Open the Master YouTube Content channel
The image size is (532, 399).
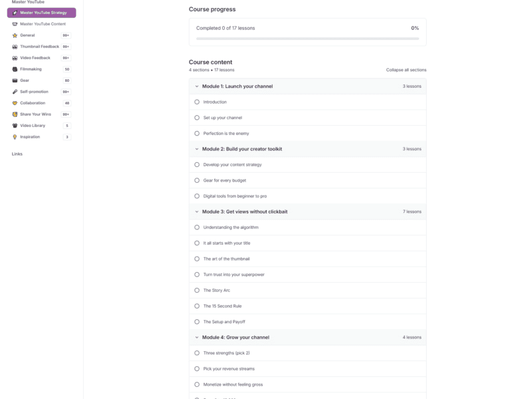tap(40, 23)
